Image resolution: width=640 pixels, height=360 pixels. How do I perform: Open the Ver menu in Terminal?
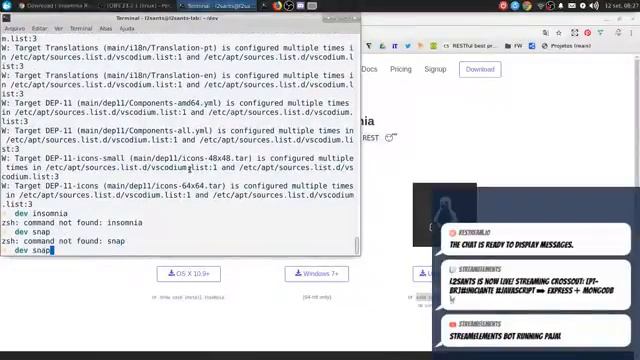(x=59, y=29)
